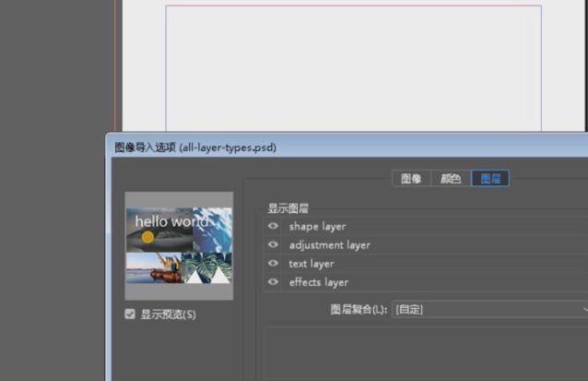Open the 颜色 tab
The width and height of the screenshot is (588, 381).
pyautogui.click(x=451, y=179)
